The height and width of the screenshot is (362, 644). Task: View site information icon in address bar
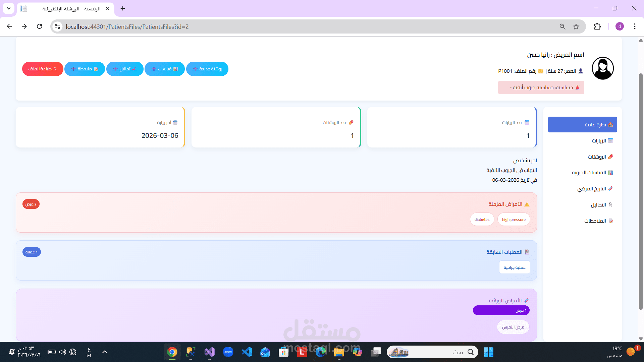[57, 26]
